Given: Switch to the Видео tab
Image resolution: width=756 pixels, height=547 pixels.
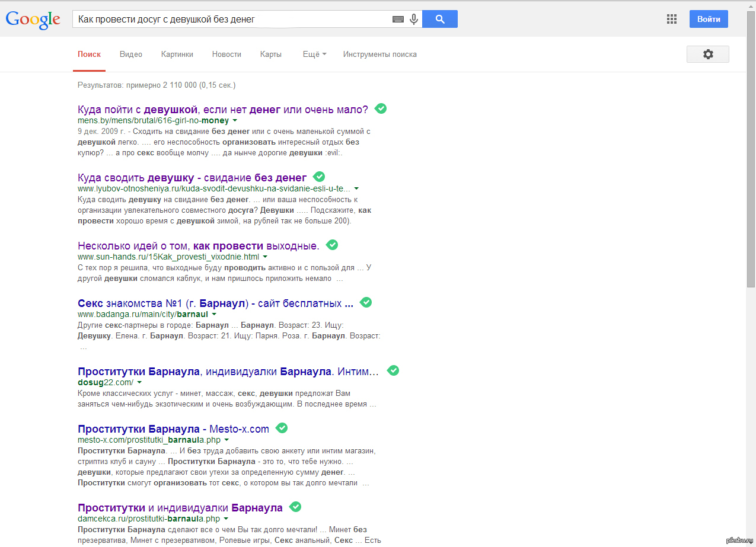Looking at the screenshot, I should [x=130, y=55].
